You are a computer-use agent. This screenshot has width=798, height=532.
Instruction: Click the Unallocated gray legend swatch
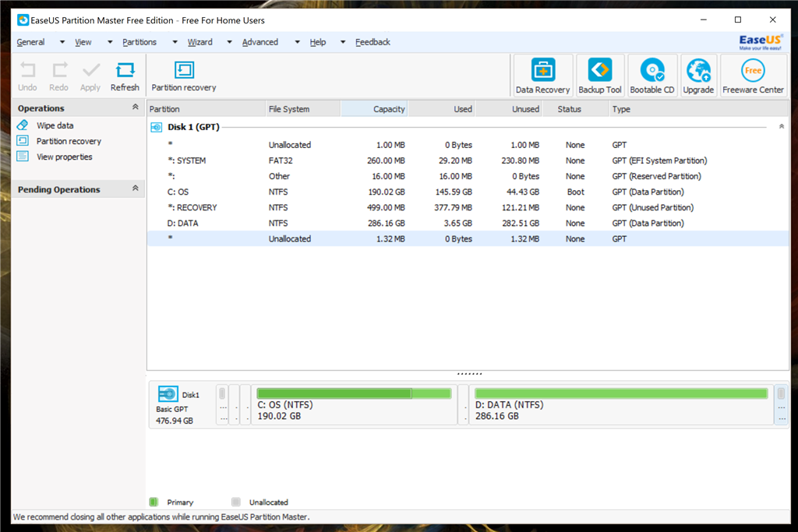pyautogui.click(x=235, y=502)
